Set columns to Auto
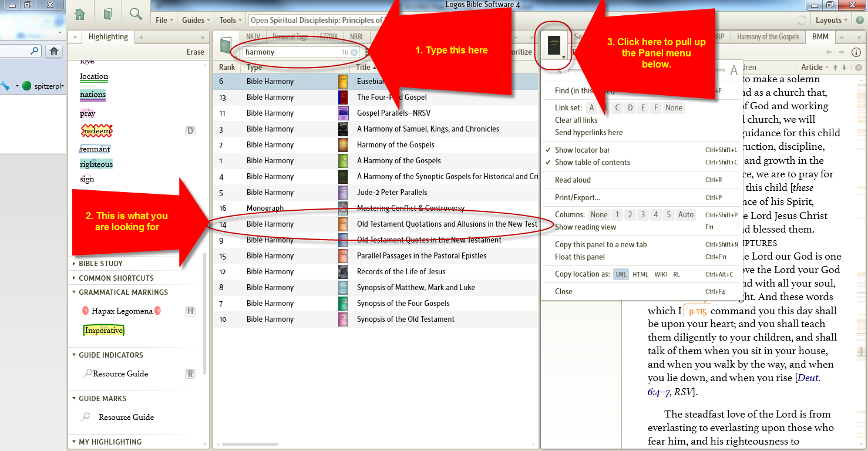The image size is (868, 451). coord(686,215)
